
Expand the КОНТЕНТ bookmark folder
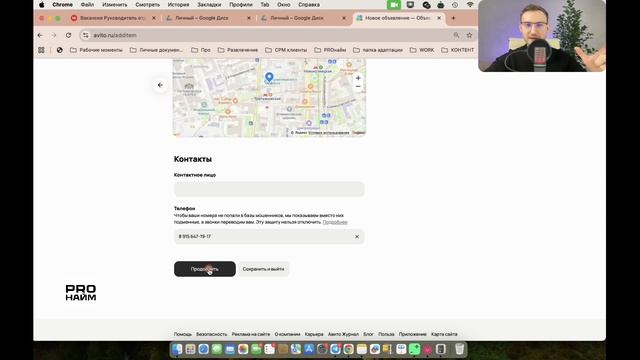[458, 50]
